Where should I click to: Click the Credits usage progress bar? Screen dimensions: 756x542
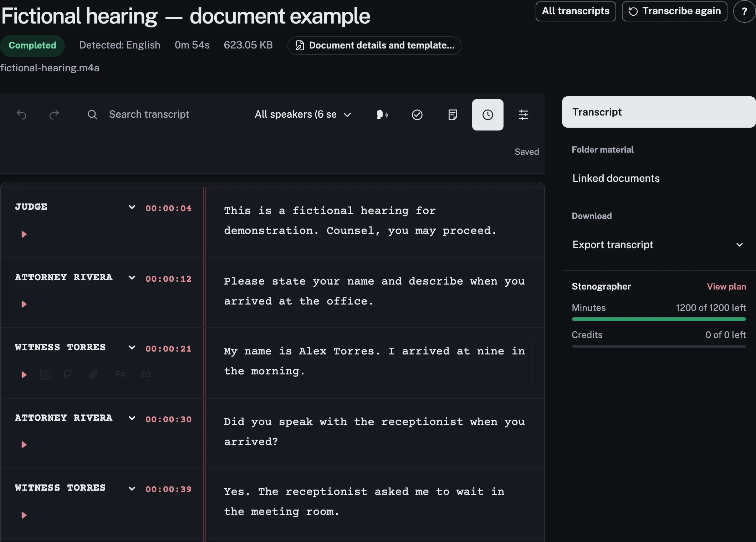point(659,346)
